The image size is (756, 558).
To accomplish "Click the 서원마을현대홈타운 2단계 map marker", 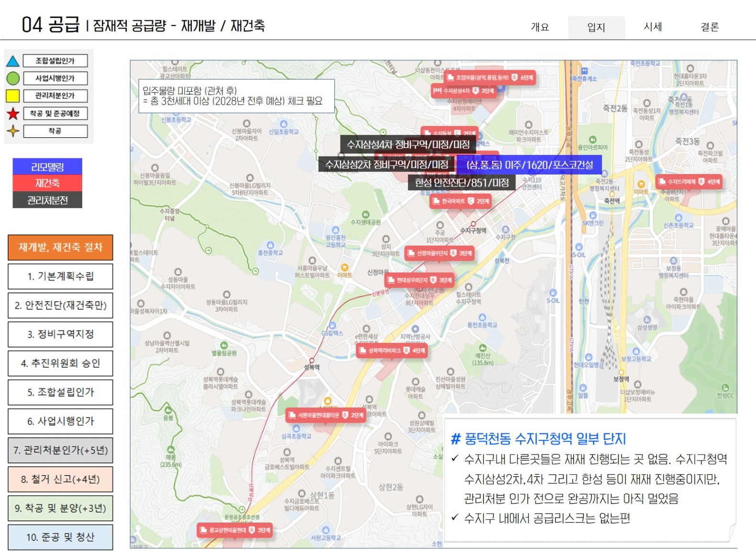I will pyautogui.click(x=326, y=416).
